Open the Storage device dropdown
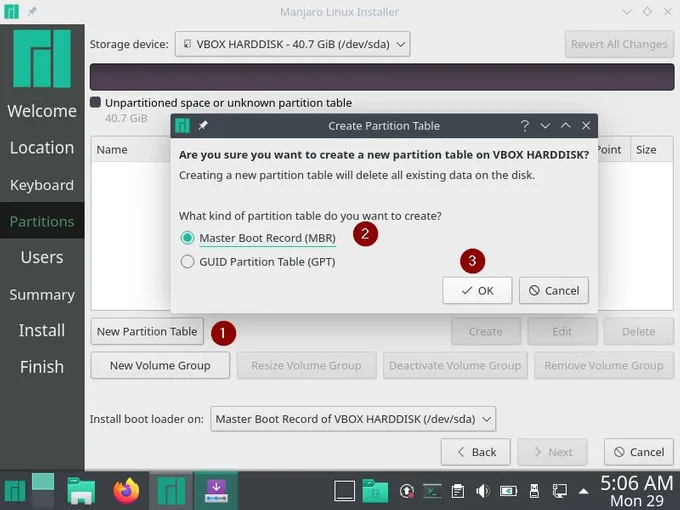Image resolution: width=680 pixels, height=510 pixels. pos(292,44)
